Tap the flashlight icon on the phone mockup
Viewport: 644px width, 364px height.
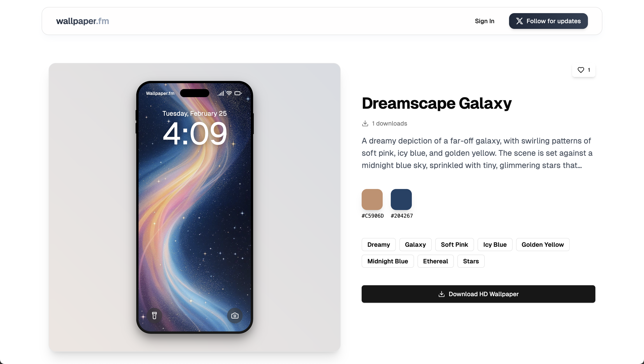tap(154, 315)
